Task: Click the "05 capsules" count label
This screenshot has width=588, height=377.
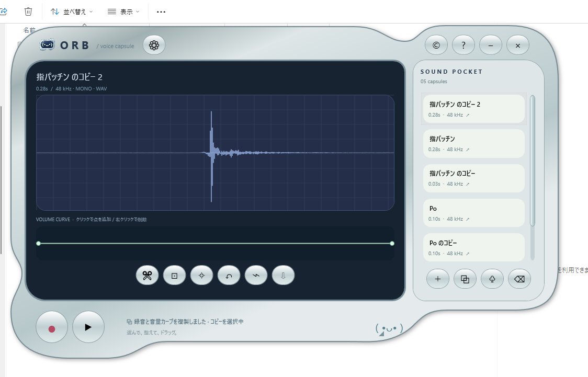Action: click(434, 82)
